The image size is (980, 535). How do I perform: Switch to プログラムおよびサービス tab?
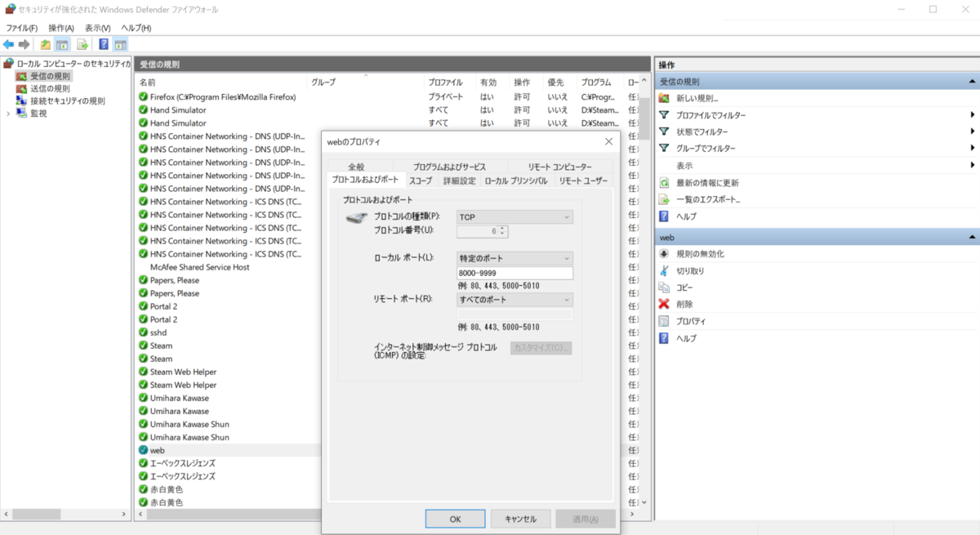[x=449, y=167]
